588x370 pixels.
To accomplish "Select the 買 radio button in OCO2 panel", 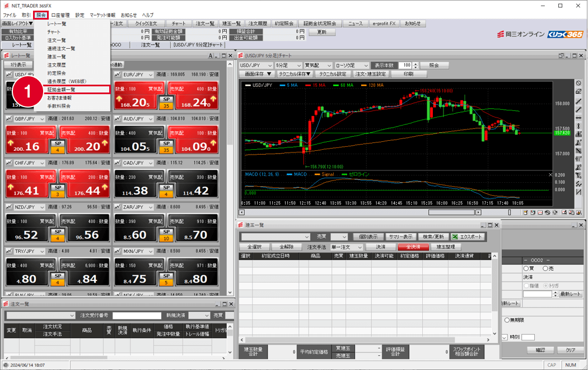I will coord(526,269).
